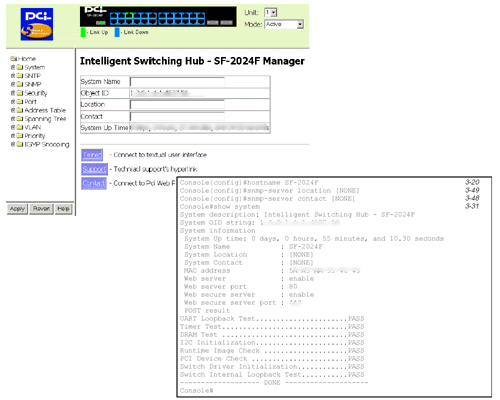Click the Support hyperlink button
500x400 pixels.
point(95,169)
